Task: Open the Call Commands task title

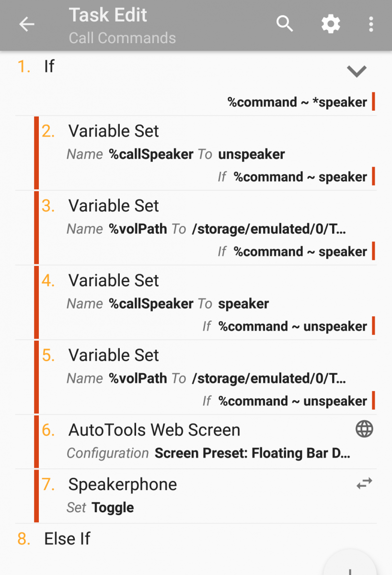Action: [122, 38]
